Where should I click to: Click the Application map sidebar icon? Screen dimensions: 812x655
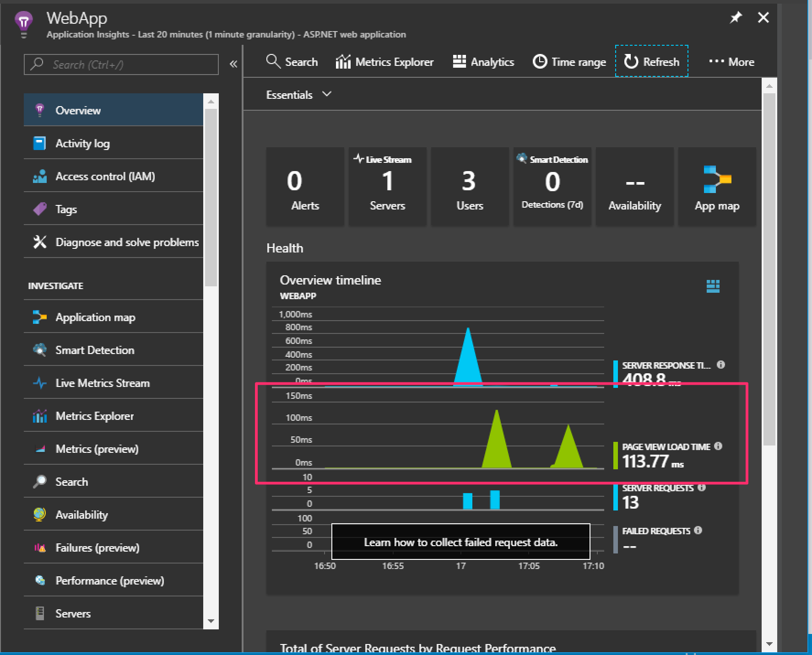(x=40, y=317)
